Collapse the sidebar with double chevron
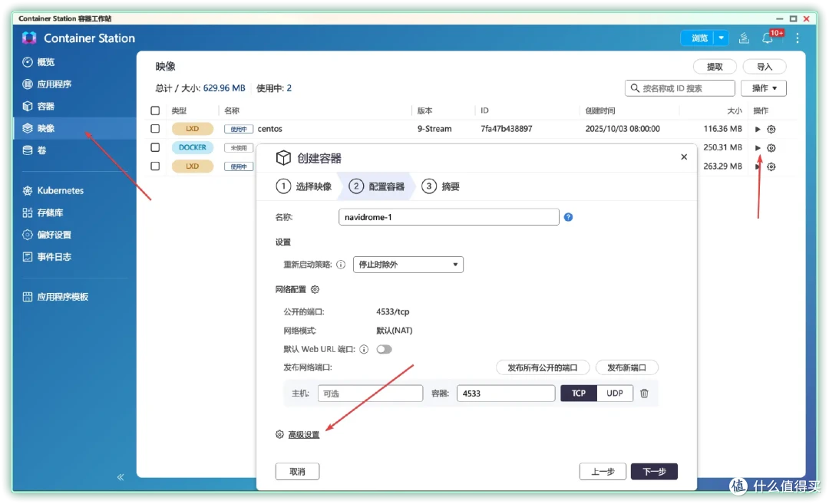Screen dimensions: 829x504 click(x=121, y=477)
